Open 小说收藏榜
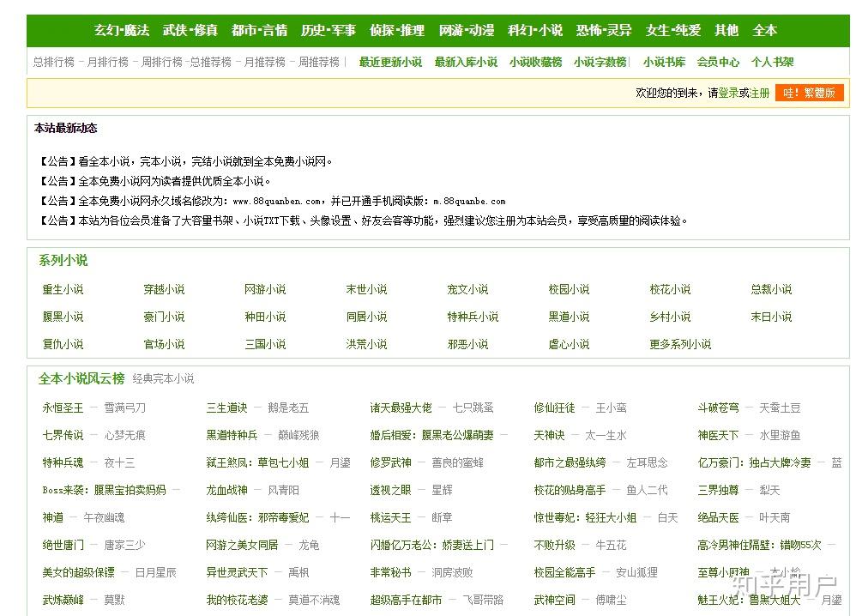The image size is (862, 616). pyautogui.click(x=535, y=62)
